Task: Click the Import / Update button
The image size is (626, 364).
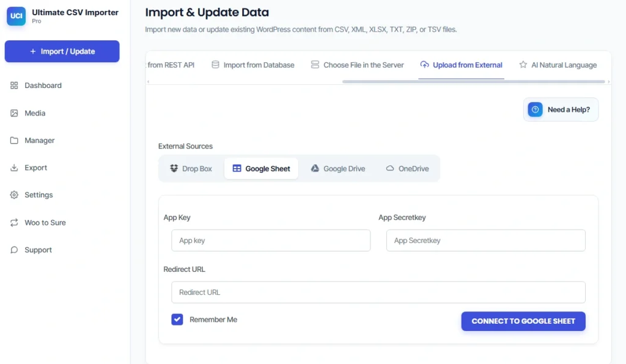Action: [x=62, y=51]
